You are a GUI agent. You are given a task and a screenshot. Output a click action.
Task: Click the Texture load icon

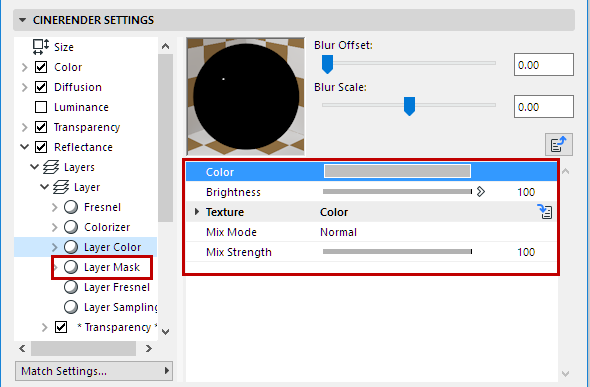[544, 212]
